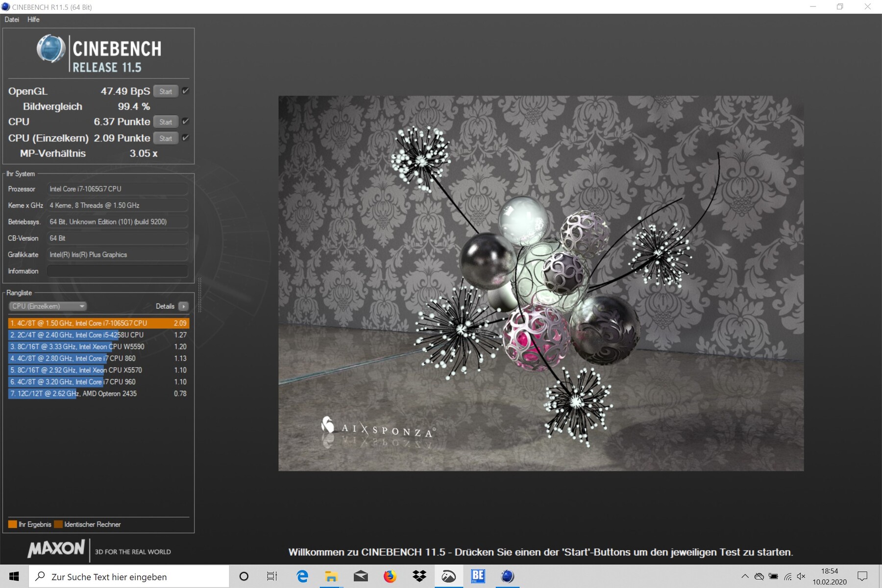Open Microsoft Edge from the taskbar
Image resolution: width=882 pixels, height=588 pixels.
pyautogui.click(x=302, y=576)
